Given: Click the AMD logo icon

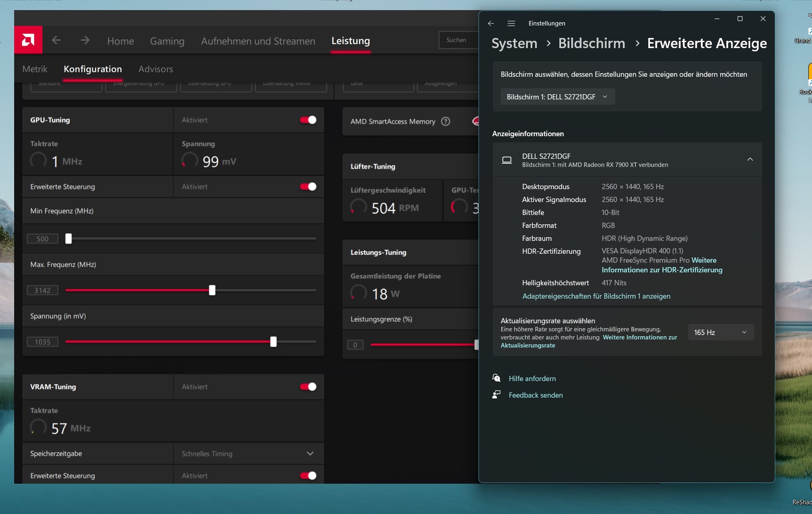Looking at the screenshot, I should pos(28,40).
